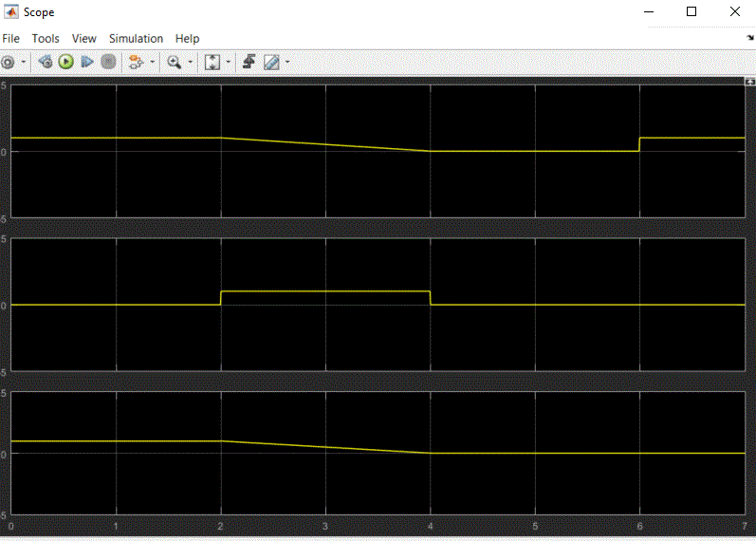The height and width of the screenshot is (541, 756).
Task: Expand the Configuration Properties dropdown arrow
Action: coord(24,62)
